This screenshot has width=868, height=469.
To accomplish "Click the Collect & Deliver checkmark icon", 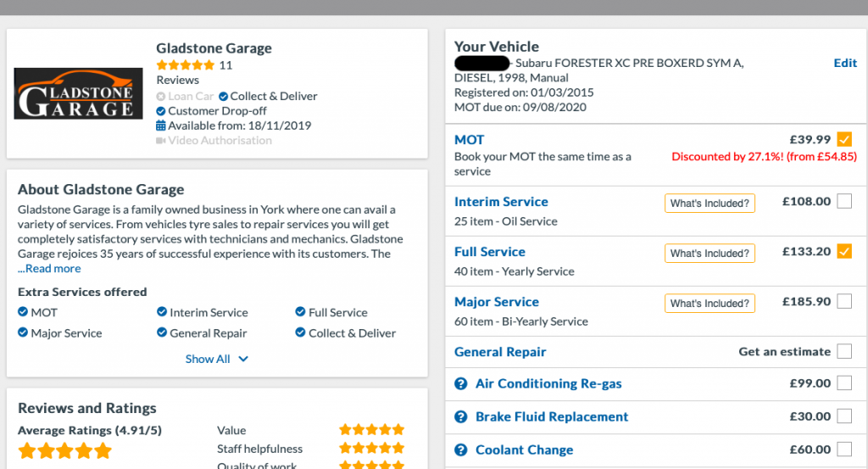I will [x=224, y=97].
